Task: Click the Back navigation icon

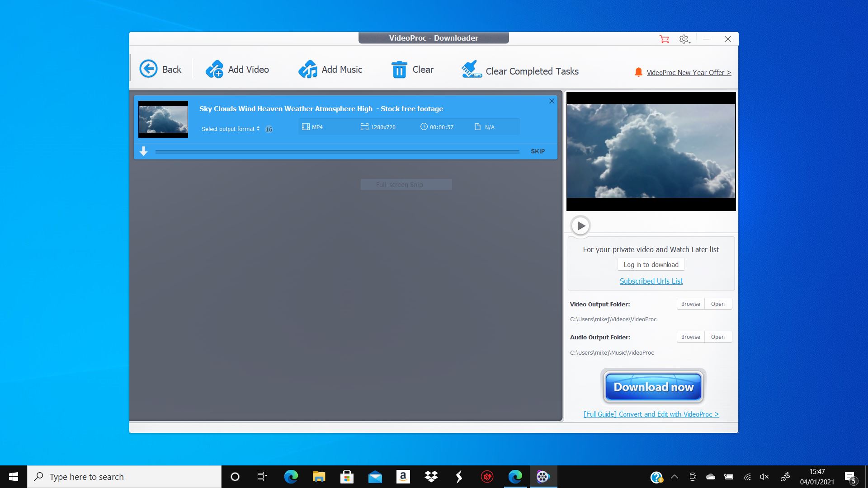Action: point(147,69)
